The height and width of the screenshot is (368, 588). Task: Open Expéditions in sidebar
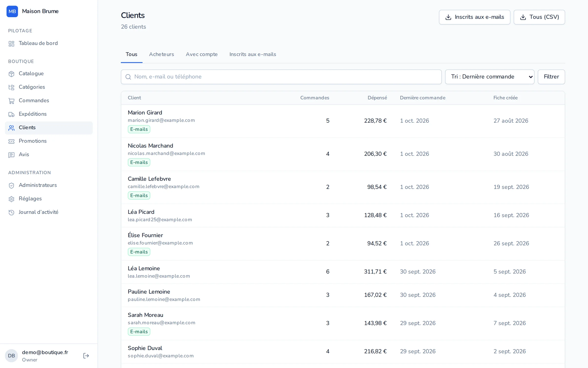[x=49, y=114]
